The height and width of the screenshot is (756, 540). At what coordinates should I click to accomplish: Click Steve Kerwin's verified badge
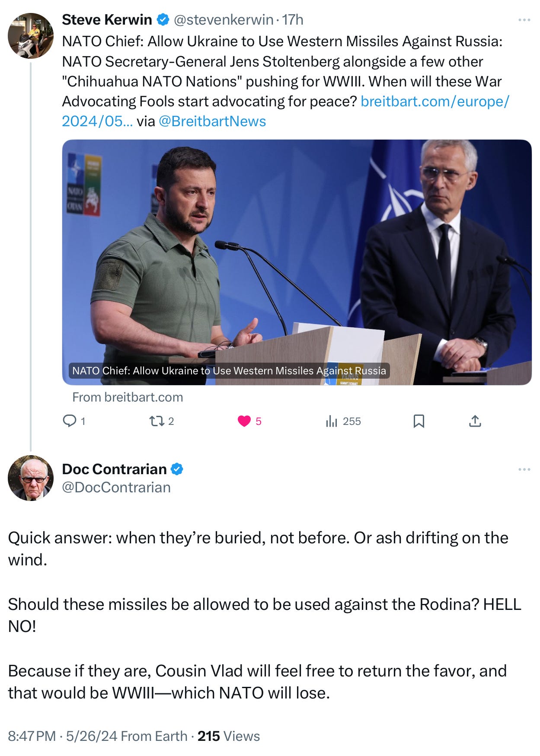pyautogui.click(x=163, y=19)
